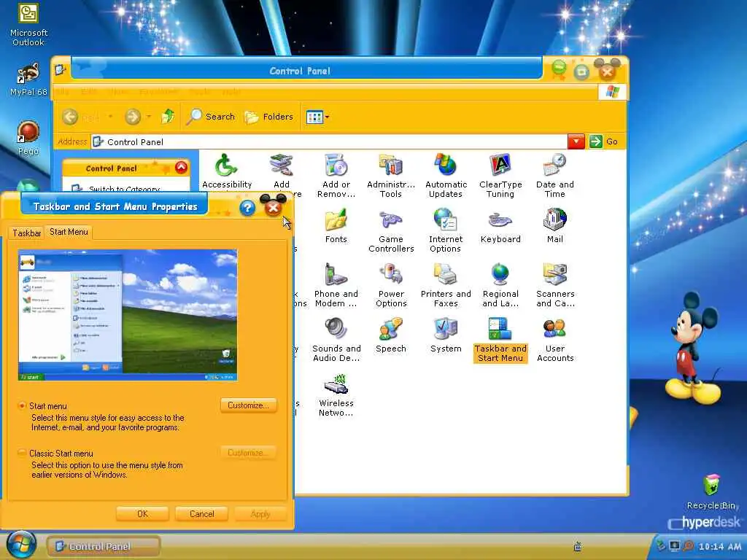Click Cancel in Taskbar properties dialog
Screen dimensions: 747x560
[201, 514]
